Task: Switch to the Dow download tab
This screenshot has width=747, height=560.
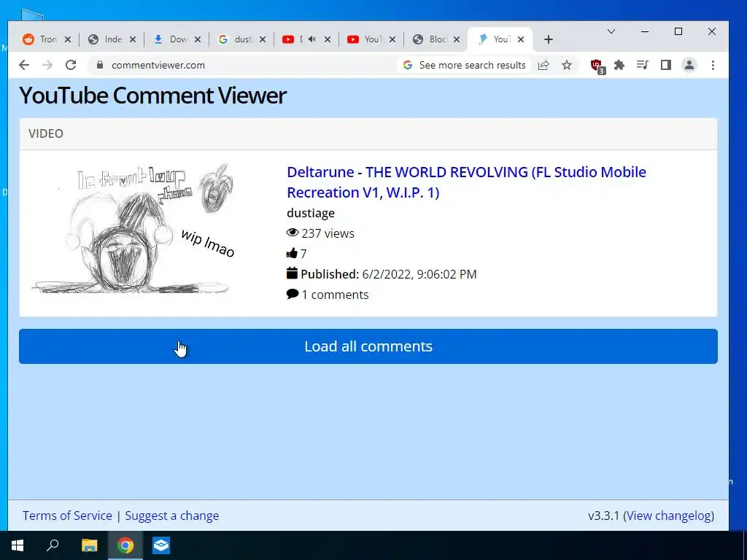Action: [x=171, y=39]
